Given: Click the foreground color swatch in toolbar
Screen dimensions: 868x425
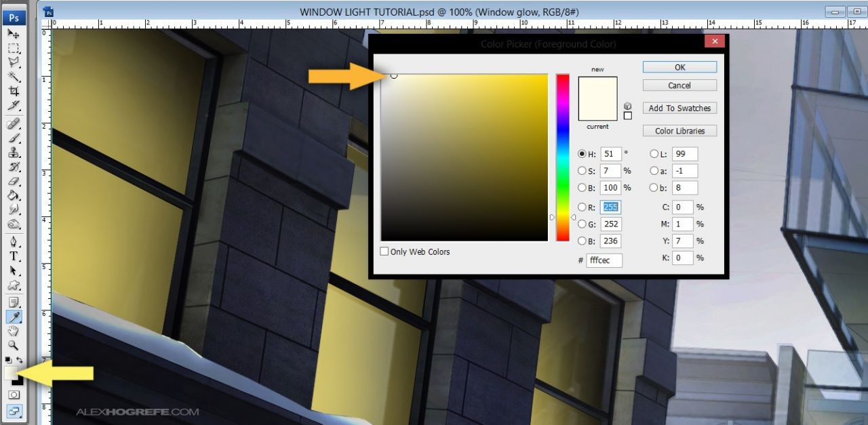Looking at the screenshot, I should (11, 373).
